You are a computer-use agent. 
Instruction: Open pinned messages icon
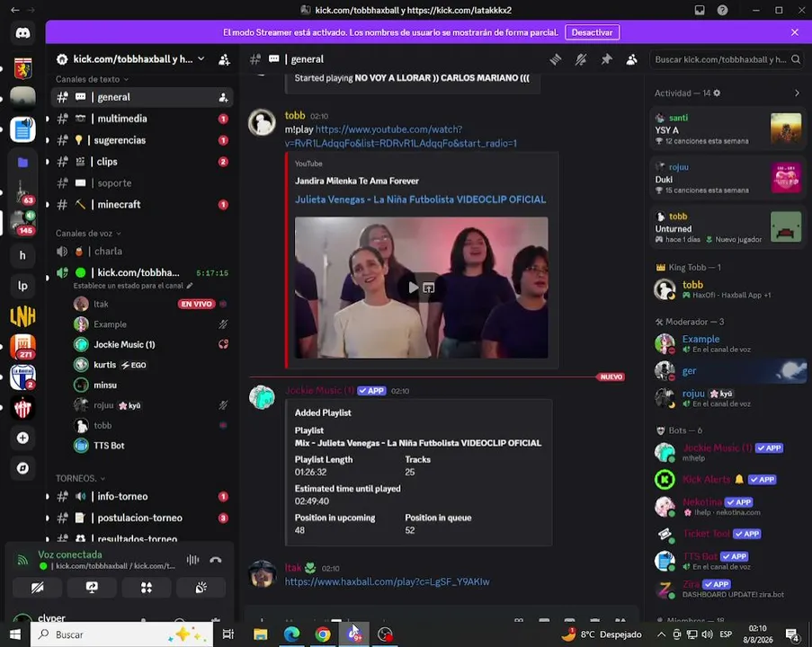(x=606, y=59)
